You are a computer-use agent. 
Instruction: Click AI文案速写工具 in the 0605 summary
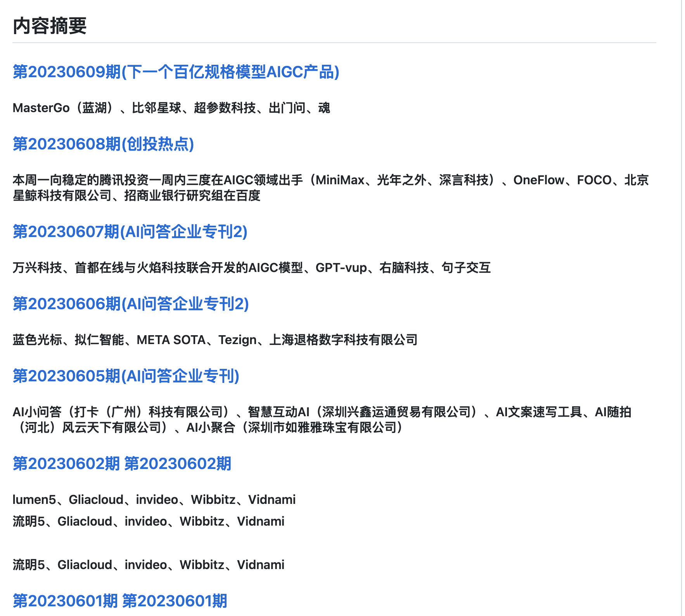point(539,412)
